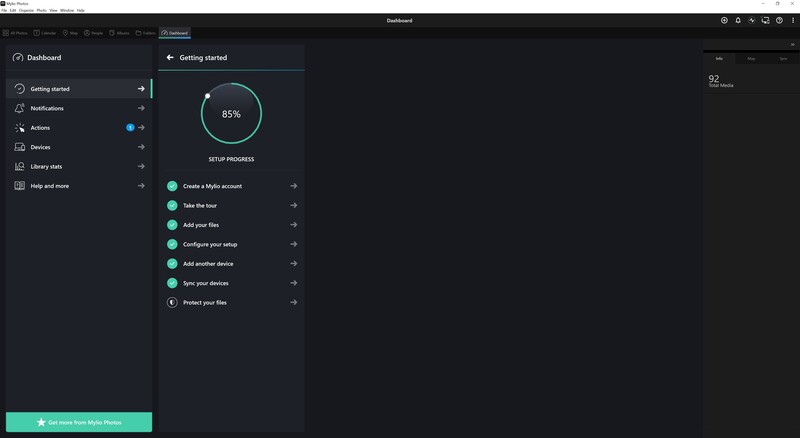Image resolution: width=800 pixels, height=438 pixels.
Task: Click the Dashboard gauge icon in sidebar header
Action: pyautogui.click(x=18, y=58)
